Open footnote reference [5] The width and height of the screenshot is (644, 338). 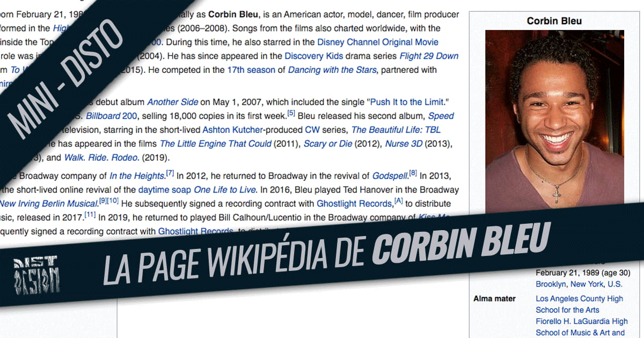pyautogui.click(x=290, y=113)
